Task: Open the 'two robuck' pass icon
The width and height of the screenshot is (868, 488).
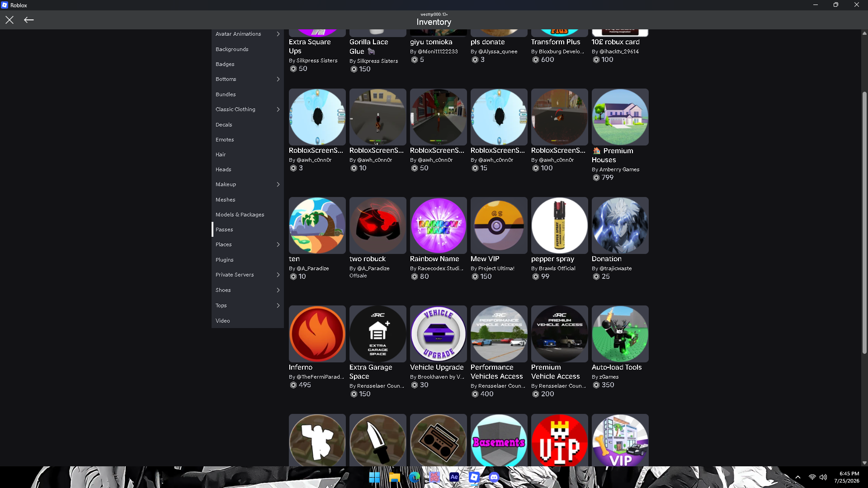Action: pyautogui.click(x=377, y=225)
